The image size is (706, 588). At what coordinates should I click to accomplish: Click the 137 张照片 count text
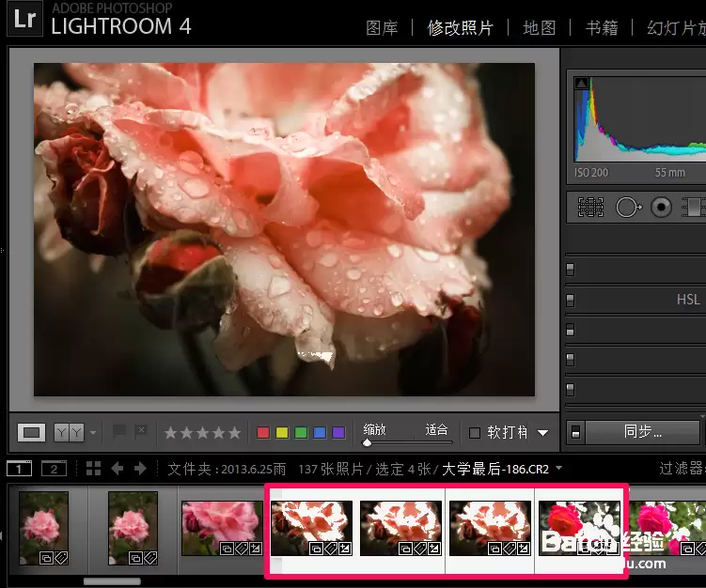331,470
